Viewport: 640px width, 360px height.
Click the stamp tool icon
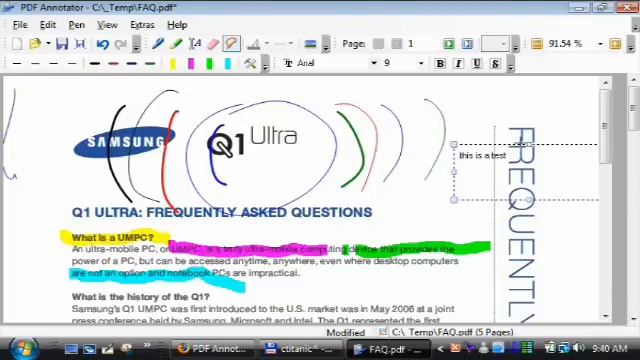(254, 44)
